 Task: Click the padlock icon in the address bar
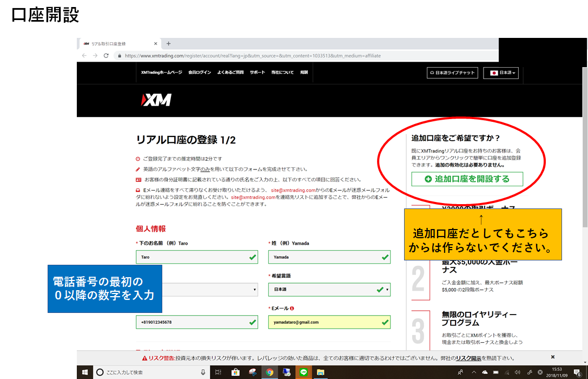119,56
